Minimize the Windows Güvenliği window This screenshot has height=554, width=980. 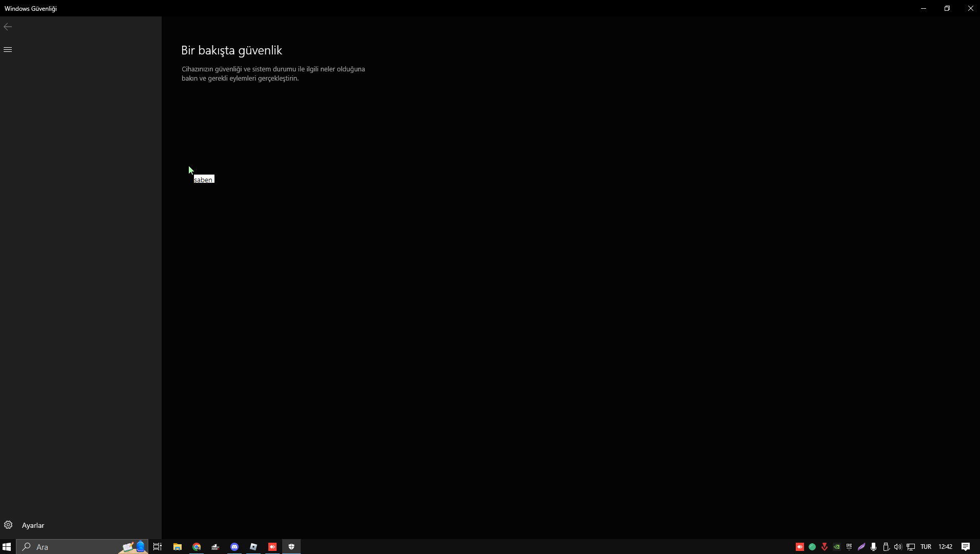[x=924, y=8]
